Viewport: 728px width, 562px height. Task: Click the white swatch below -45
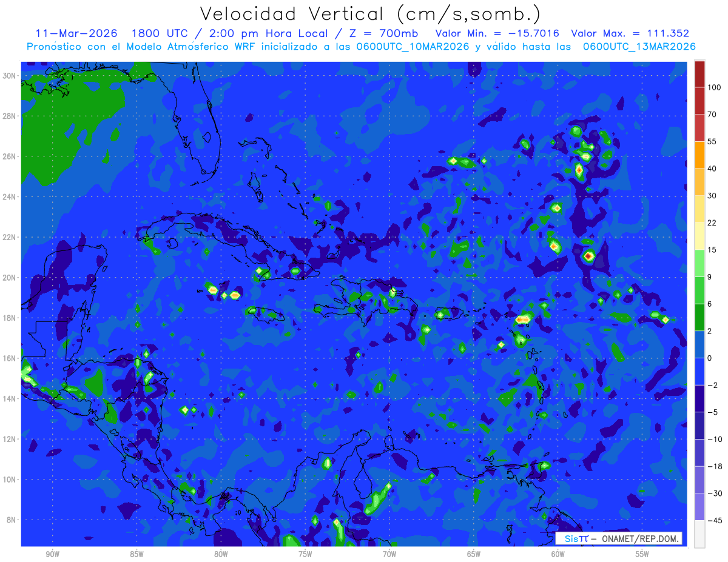coord(699,534)
